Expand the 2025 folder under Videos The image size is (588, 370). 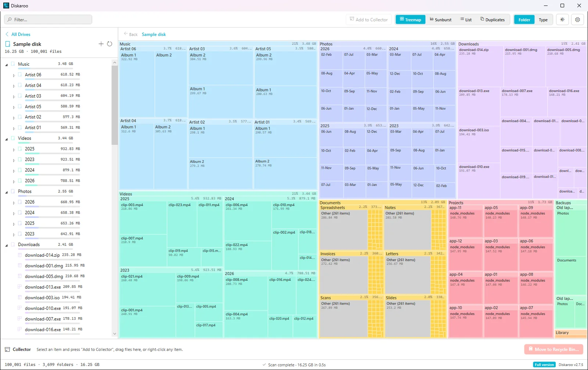tap(14, 149)
